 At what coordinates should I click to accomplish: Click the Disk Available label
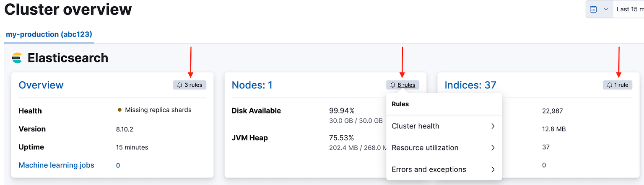click(x=256, y=111)
